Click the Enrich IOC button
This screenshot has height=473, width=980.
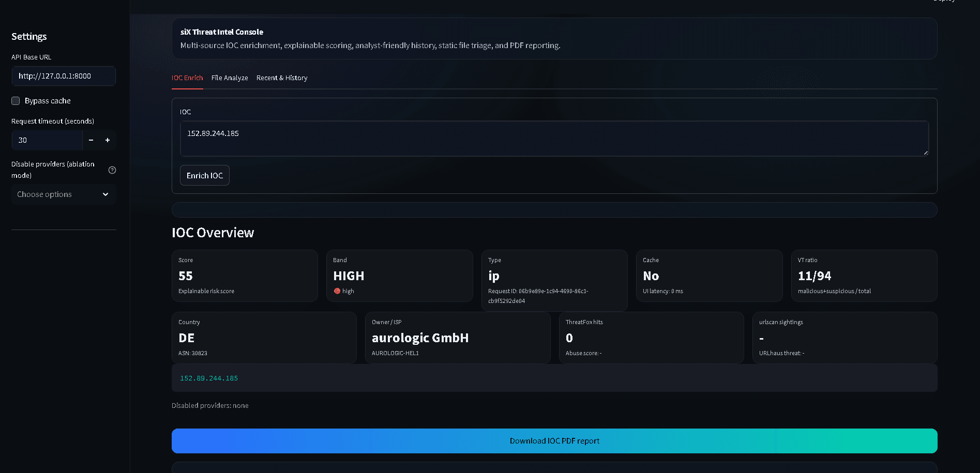coord(205,175)
